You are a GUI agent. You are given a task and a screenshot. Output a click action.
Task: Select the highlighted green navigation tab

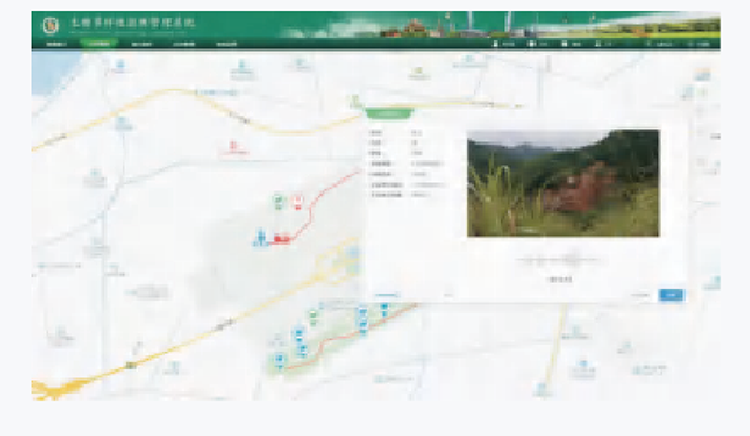click(99, 45)
